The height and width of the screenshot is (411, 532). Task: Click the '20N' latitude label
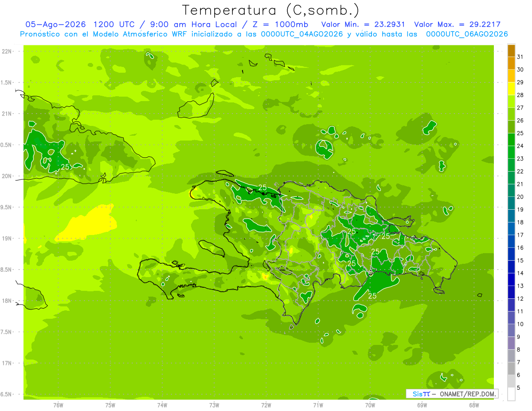[x=8, y=176]
